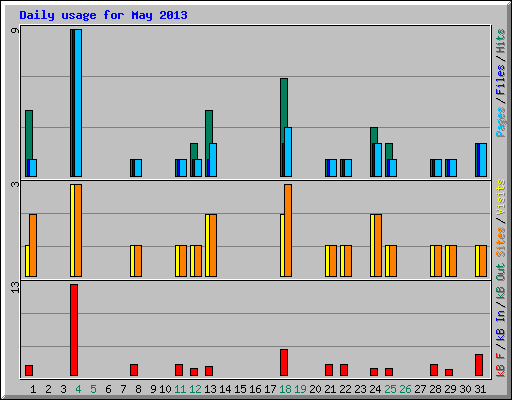Select green day label 25 on x-axis
512x400 pixels.
click(390, 389)
